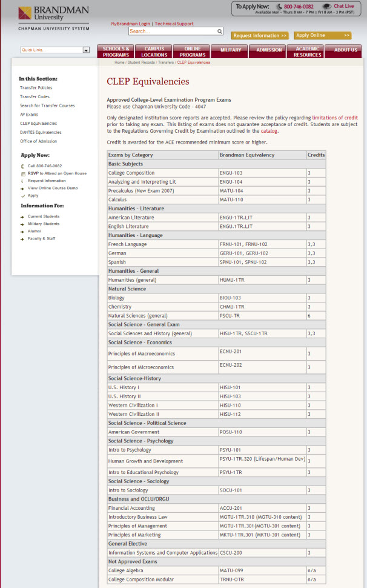Click the arrow icon beside Military Students

point(22,224)
